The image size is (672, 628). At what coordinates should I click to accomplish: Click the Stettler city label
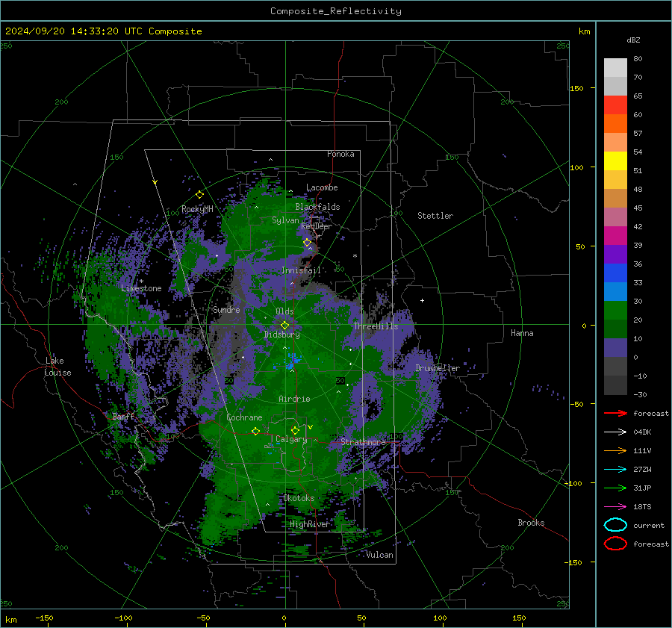435,216
